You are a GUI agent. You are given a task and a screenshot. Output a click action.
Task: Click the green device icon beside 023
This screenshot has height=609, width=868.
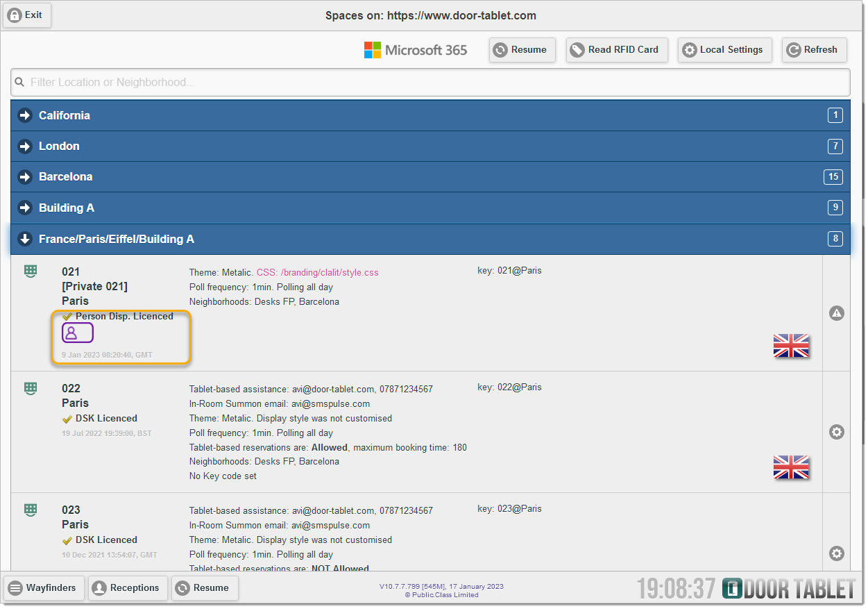[31, 510]
